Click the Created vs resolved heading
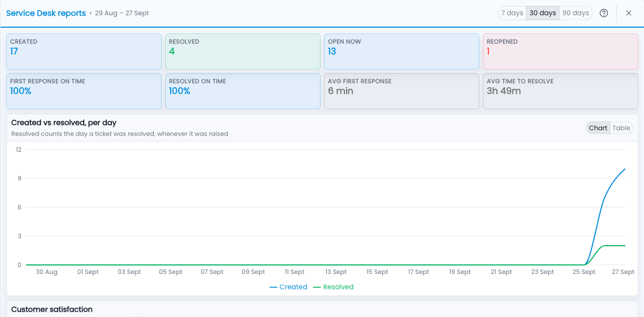 [x=64, y=122]
